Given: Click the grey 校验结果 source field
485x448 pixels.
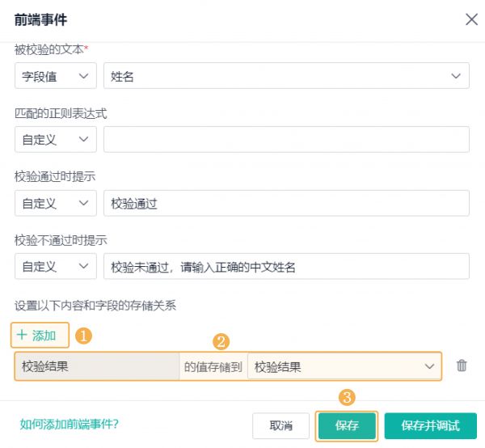Looking at the screenshot, I should click(97, 366).
